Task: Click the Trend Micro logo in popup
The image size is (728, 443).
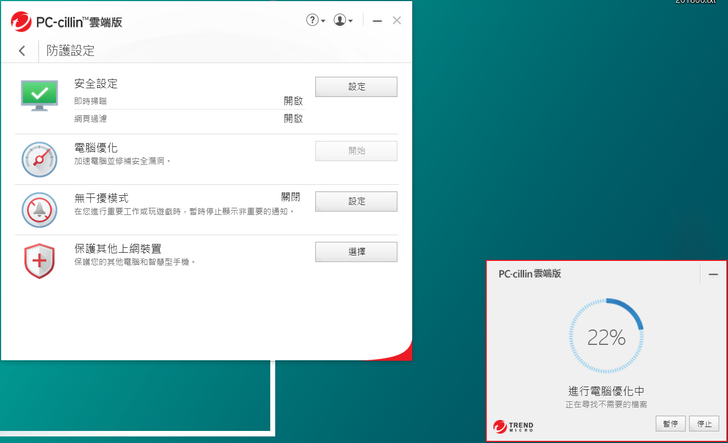Action: 513,427
